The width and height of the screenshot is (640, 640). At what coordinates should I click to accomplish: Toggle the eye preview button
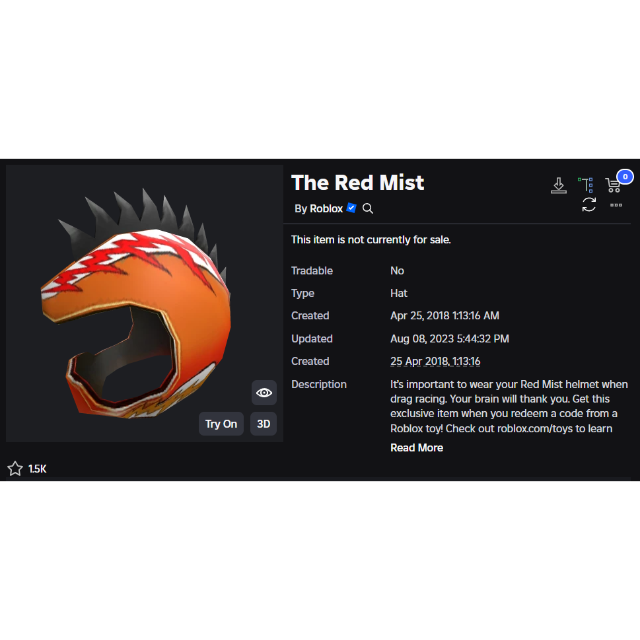[x=264, y=393]
